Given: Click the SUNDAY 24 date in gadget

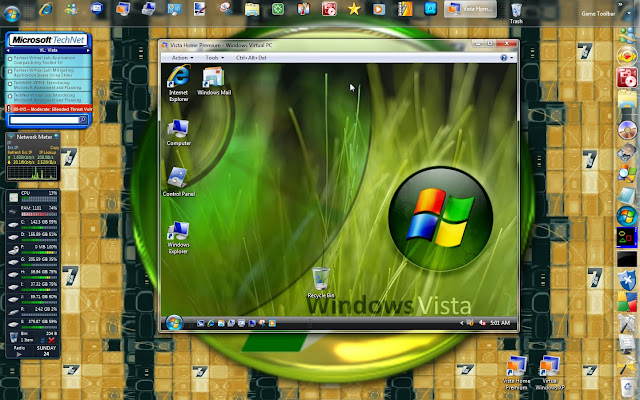Looking at the screenshot, I should point(46,351).
